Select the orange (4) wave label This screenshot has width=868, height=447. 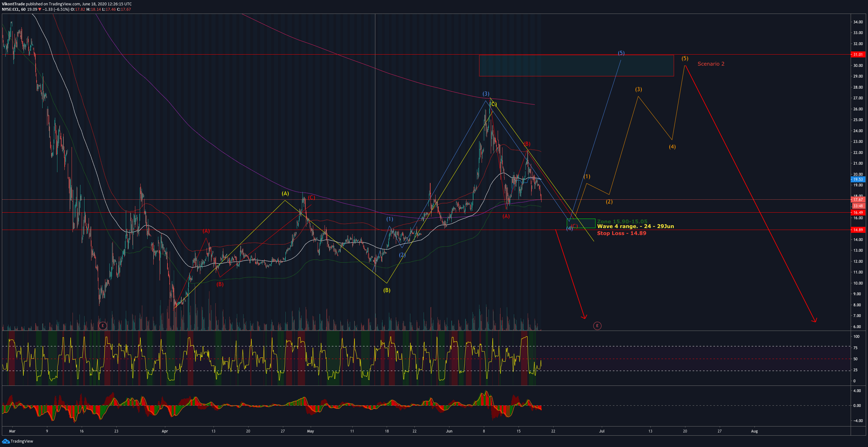pyautogui.click(x=672, y=147)
